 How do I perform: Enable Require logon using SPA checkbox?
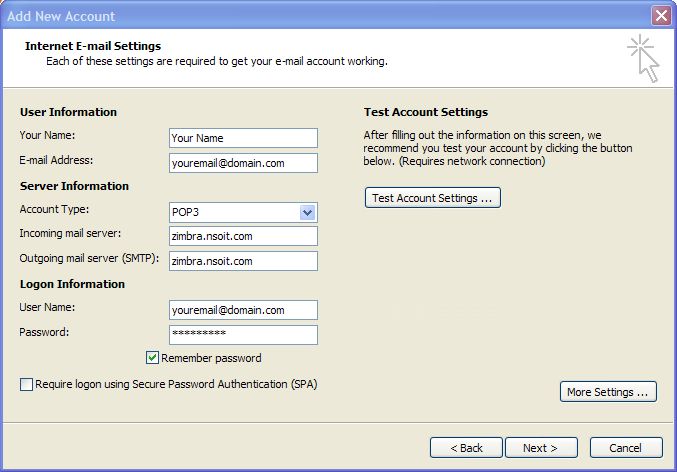tap(26, 384)
